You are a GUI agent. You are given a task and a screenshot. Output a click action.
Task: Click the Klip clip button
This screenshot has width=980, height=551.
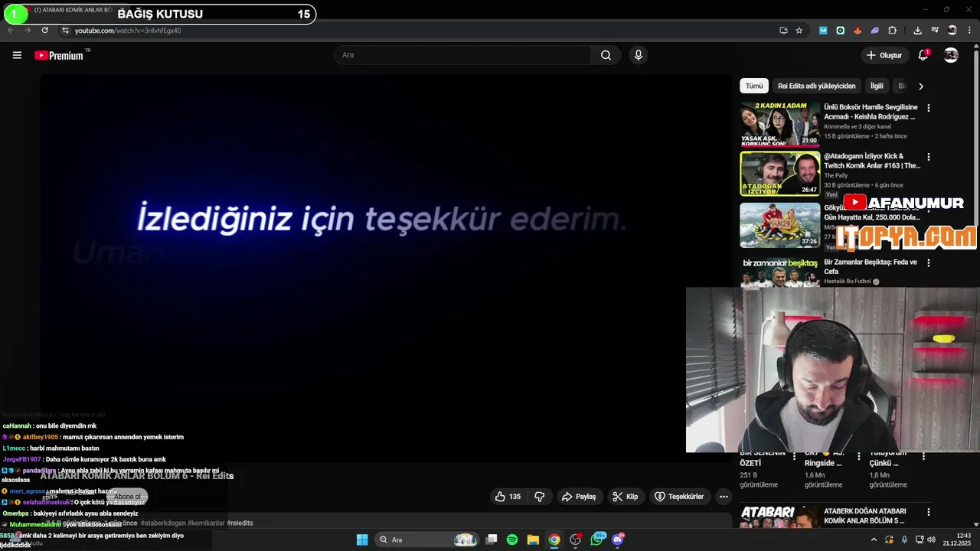pos(626,497)
